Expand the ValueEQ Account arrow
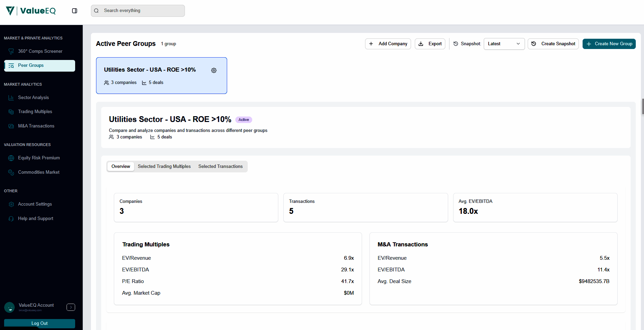Image resolution: width=644 pixels, height=330 pixels. click(71, 307)
